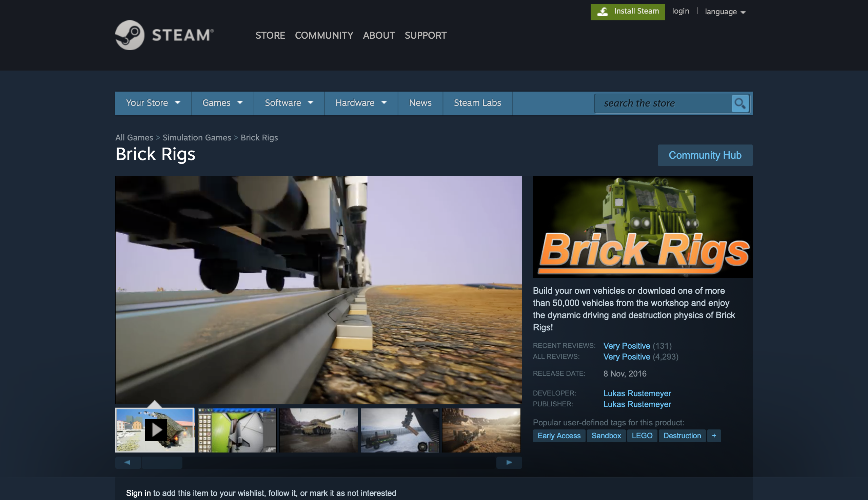
Task: Expand the Software menu
Action: (x=289, y=103)
